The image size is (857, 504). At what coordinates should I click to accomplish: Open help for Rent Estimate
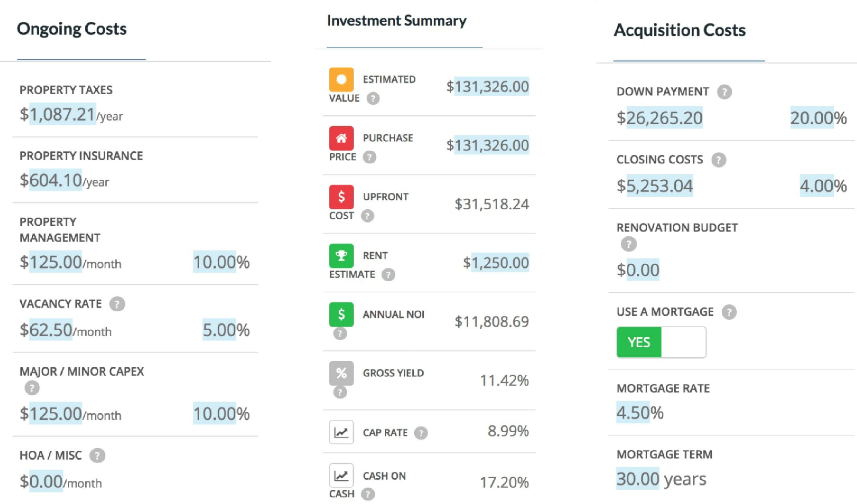click(x=388, y=275)
